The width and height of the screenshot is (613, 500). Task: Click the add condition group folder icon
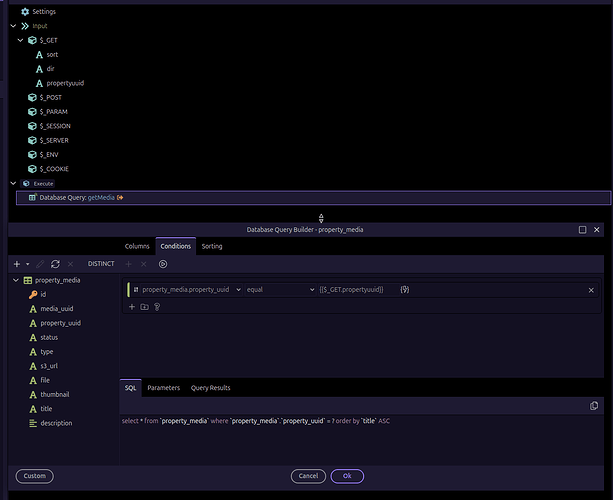click(144, 307)
